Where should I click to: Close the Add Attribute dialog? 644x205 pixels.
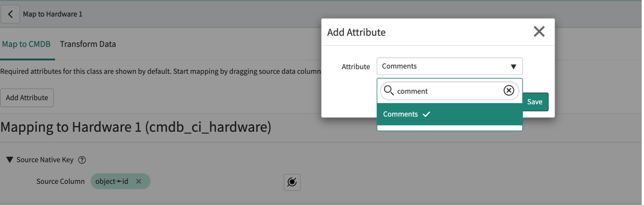539,32
